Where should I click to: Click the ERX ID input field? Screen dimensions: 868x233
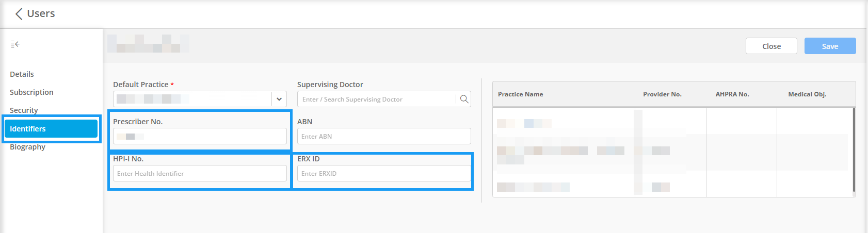coord(384,173)
